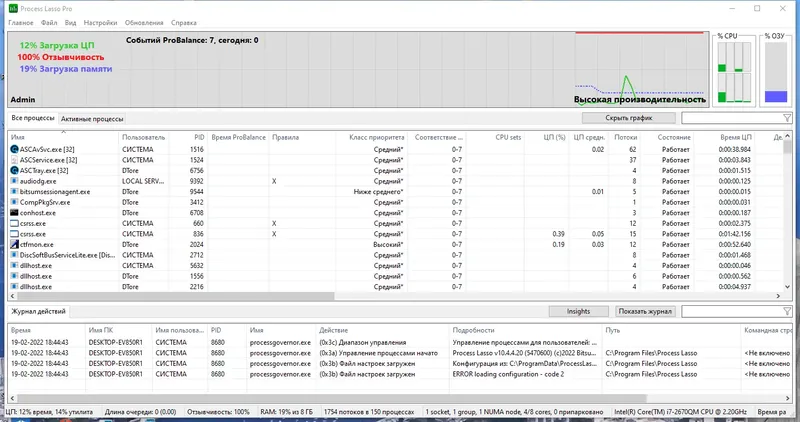
Task: Click the bitsumsessionagent.exe icon
Action: coord(14,192)
